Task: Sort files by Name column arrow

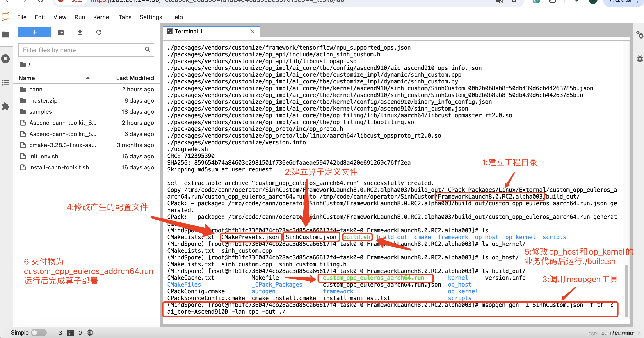Action: pyautogui.click(x=88, y=78)
